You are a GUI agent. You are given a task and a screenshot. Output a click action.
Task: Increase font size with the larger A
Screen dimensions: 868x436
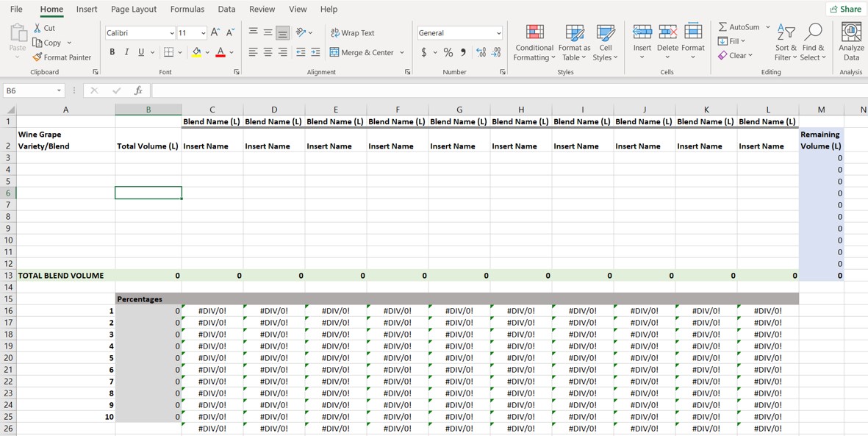pos(216,32)
